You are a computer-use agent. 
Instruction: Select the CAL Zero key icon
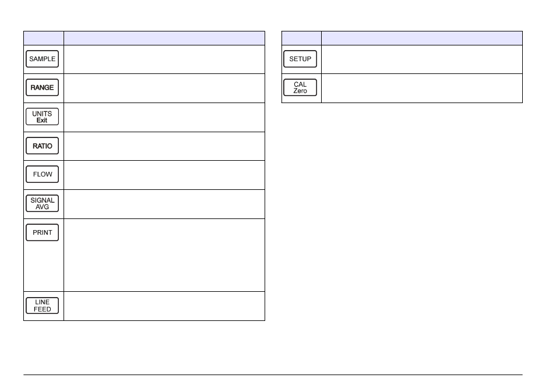coord(300,87)
